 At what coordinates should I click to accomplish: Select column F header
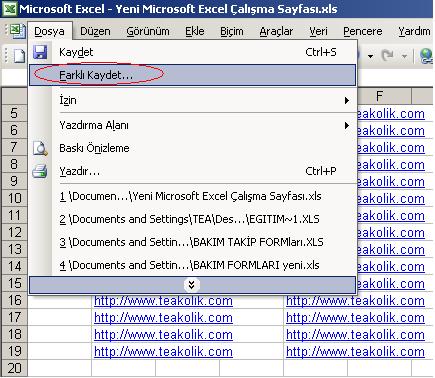pyautogui.click(x=379, y=96)
